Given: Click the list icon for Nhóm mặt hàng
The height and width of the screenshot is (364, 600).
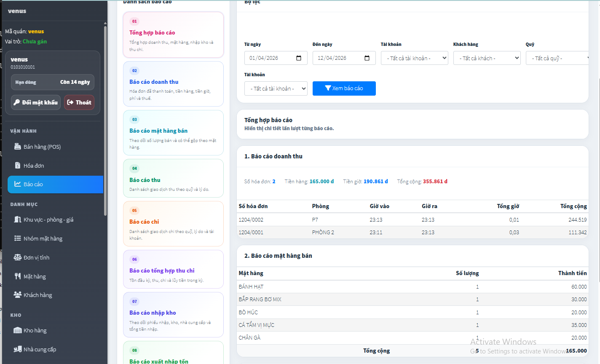Looking at the screenshot, I should point(17,238).
